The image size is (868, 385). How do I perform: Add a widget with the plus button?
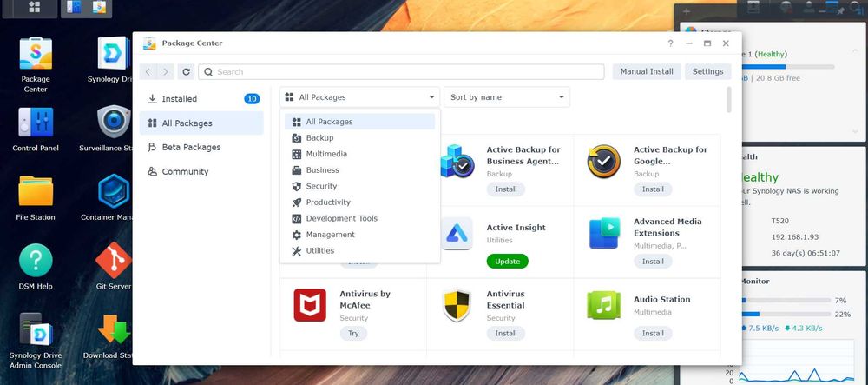coord(687,11)
